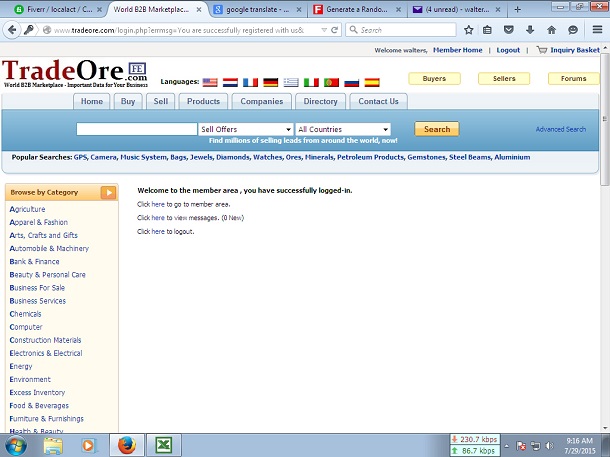Viewport: 610px width, 457px height.
Task: Click the Petroleum Products popular search
Action: [370, 157]
